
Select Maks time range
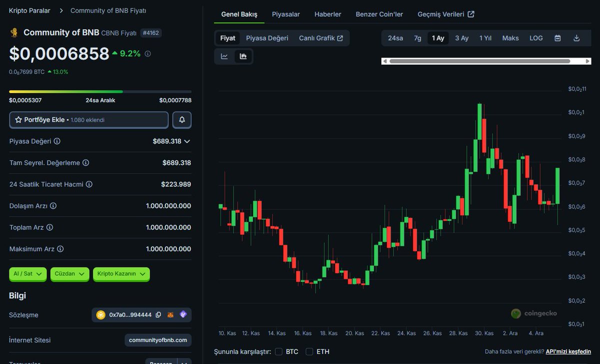coord(510,38)
